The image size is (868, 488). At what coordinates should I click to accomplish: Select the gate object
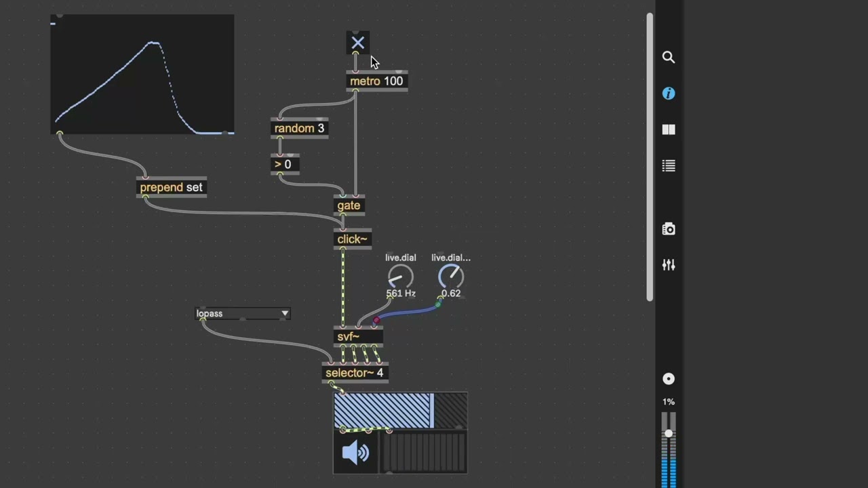(349, 205)
